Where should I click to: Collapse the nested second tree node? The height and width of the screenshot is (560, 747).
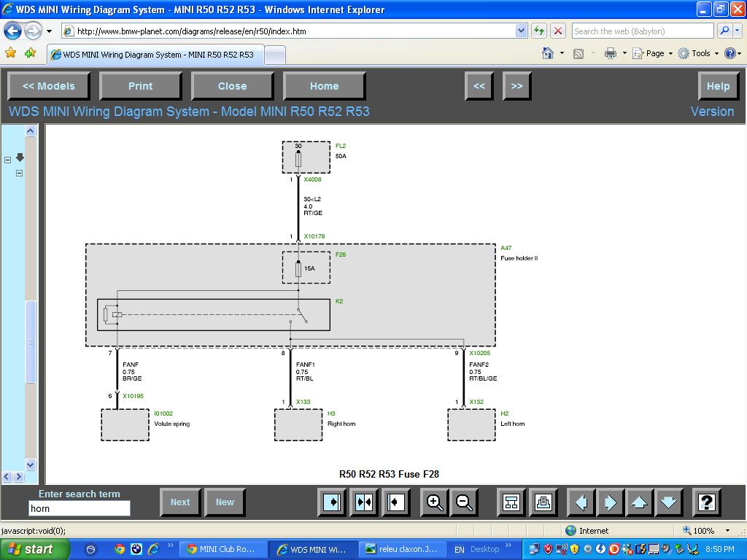point(19,174)
